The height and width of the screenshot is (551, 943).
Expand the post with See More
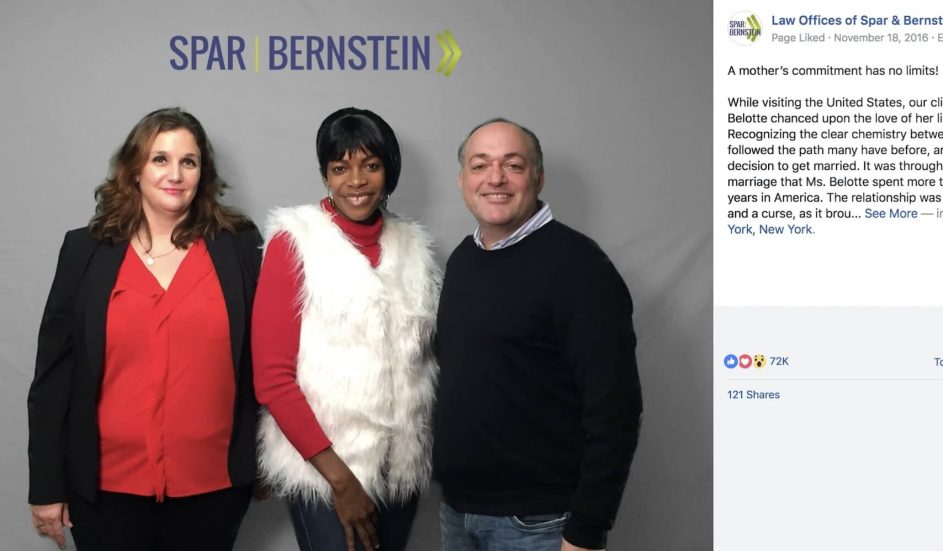[x=891, y=214]
